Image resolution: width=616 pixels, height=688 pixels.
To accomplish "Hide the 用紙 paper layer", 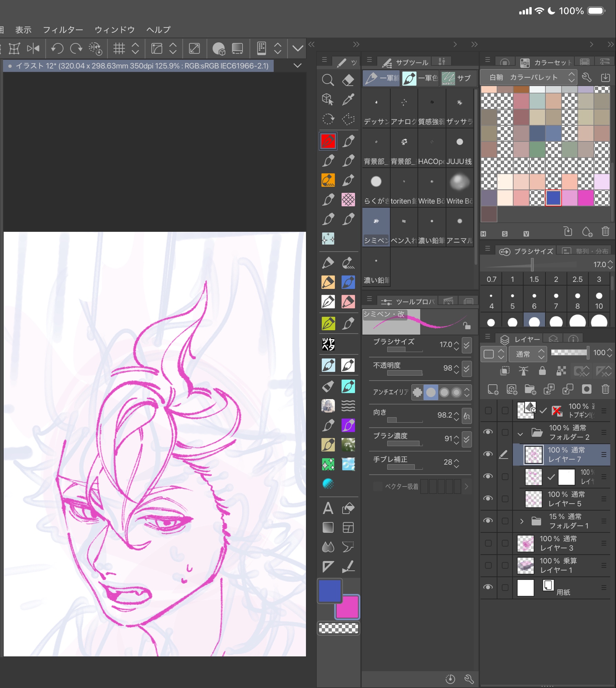I will pyautogui.click(x=488, y=587).
